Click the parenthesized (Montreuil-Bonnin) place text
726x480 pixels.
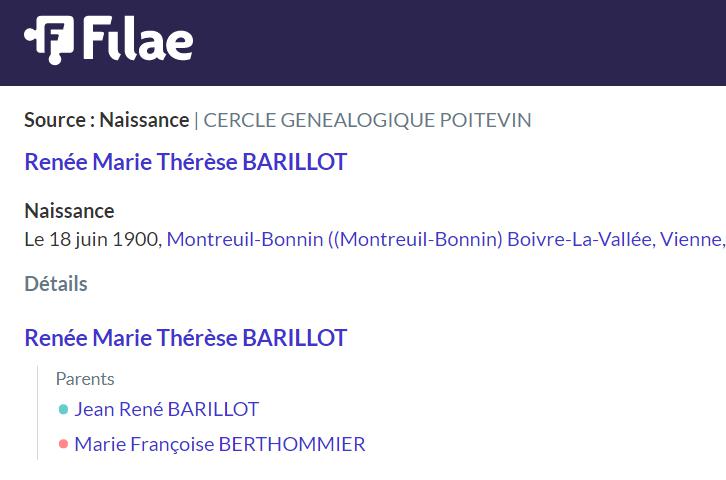pos(419,239)
